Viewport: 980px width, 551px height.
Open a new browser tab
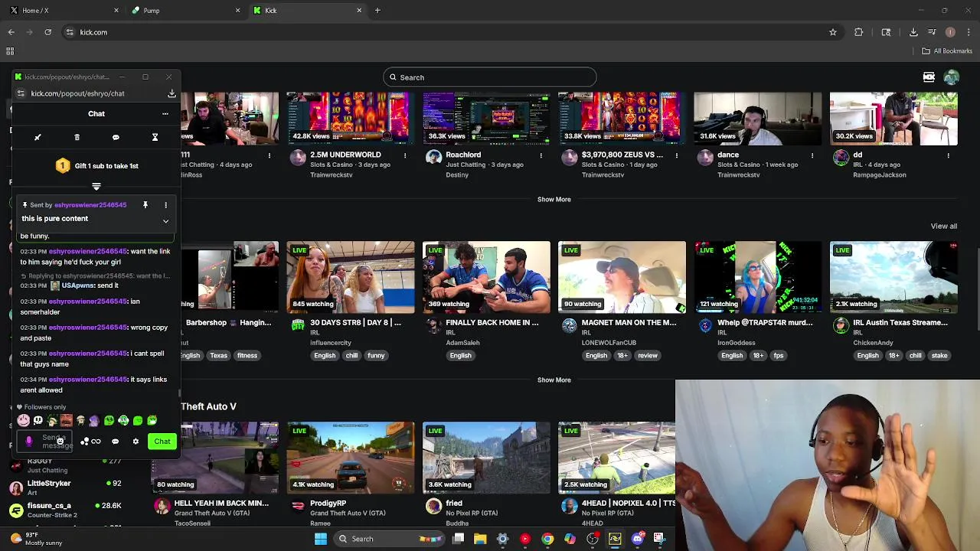click(377, 11)
